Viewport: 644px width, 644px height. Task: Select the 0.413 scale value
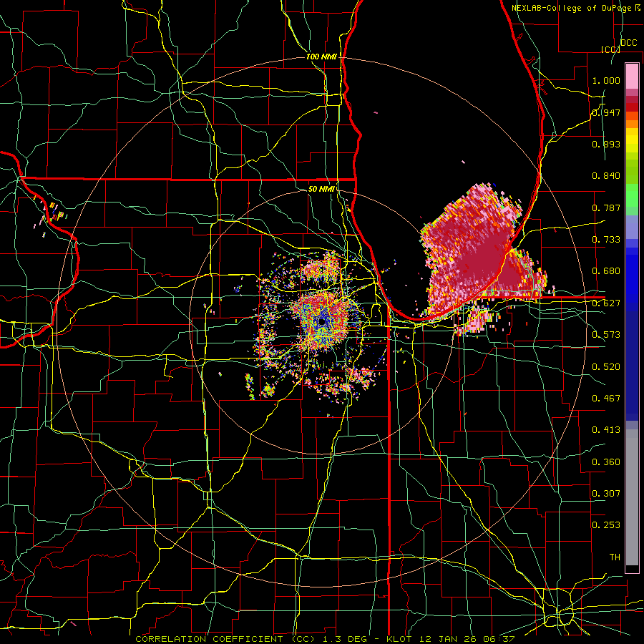pos(606,429)
